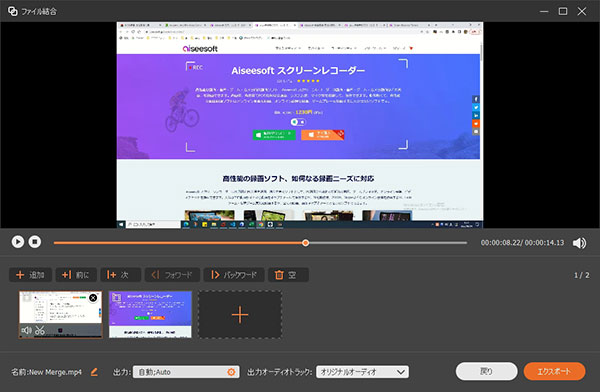
Task: Open output settings gear icon
Action: point(231,372)
